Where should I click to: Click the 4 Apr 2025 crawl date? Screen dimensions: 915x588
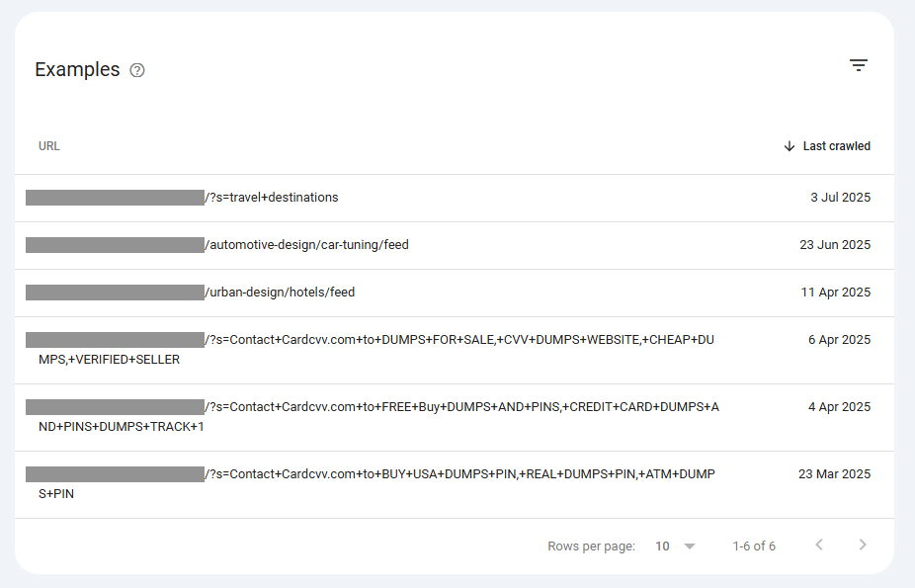[839, 407]
